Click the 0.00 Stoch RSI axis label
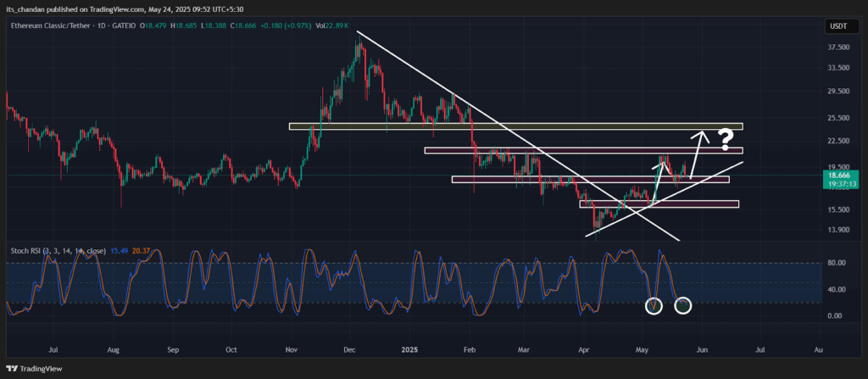Image resolution: width=868 pixels, height=379 pixels. click(834, 315)
